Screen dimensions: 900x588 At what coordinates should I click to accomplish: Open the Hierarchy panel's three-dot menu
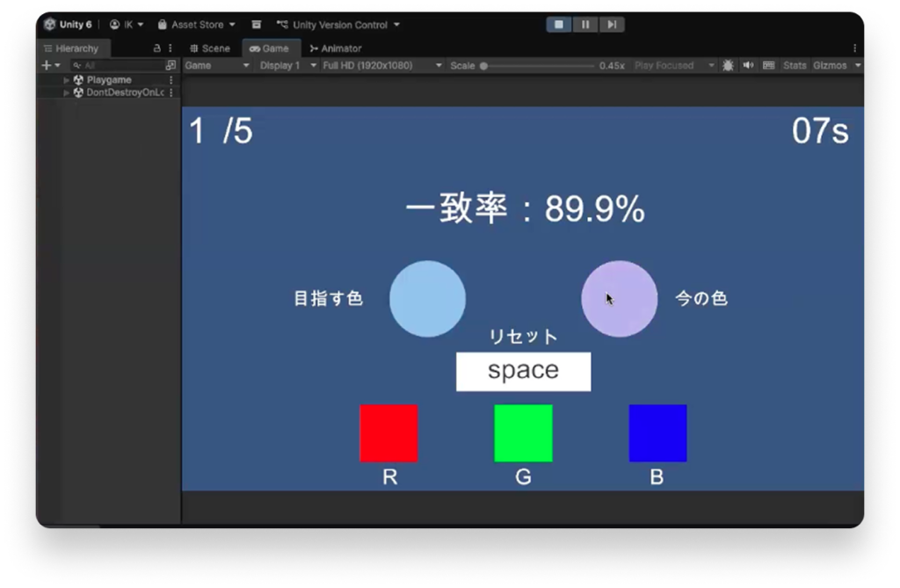(171, 48)
